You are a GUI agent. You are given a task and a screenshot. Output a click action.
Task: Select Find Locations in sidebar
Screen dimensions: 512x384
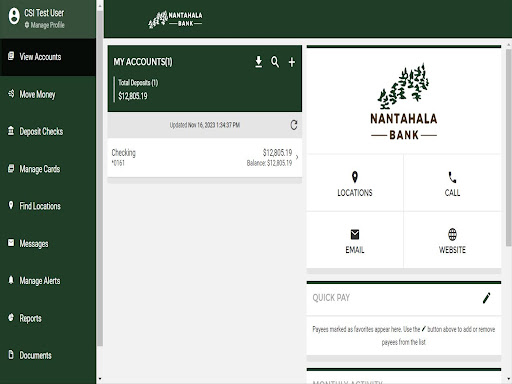(x=48, y=206)
